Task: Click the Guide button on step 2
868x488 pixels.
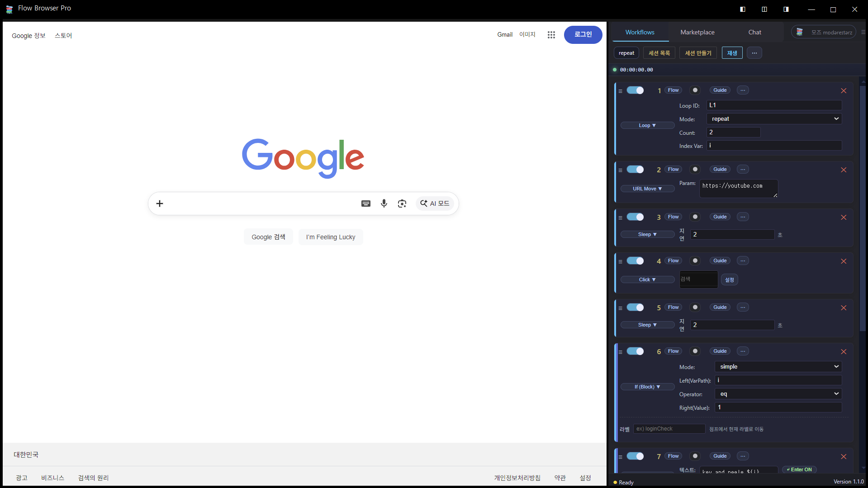Action: pos(720,169)
